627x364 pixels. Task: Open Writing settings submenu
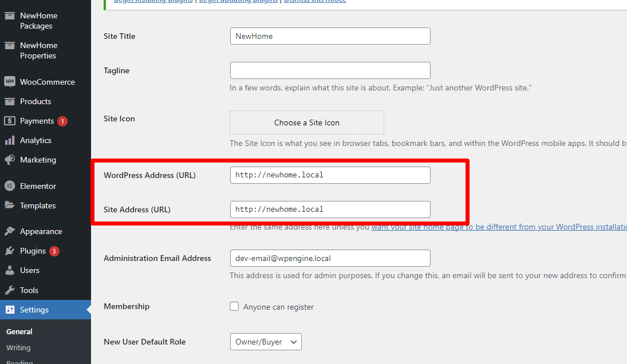pos(18,347)
